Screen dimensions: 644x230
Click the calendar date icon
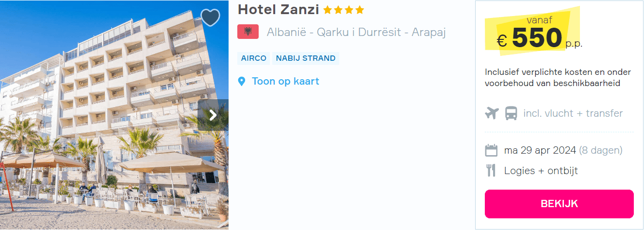coord(491,150)
